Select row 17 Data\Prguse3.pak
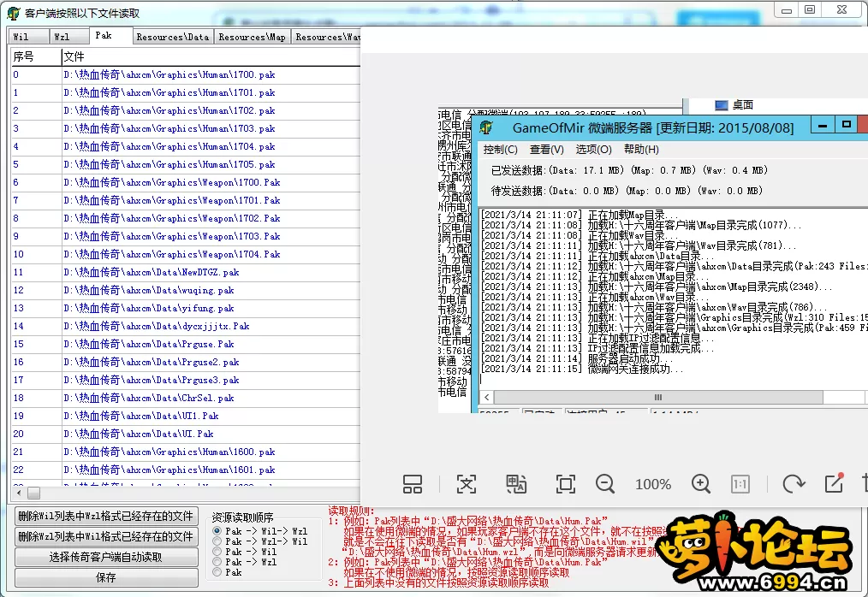 click(186, 380)
